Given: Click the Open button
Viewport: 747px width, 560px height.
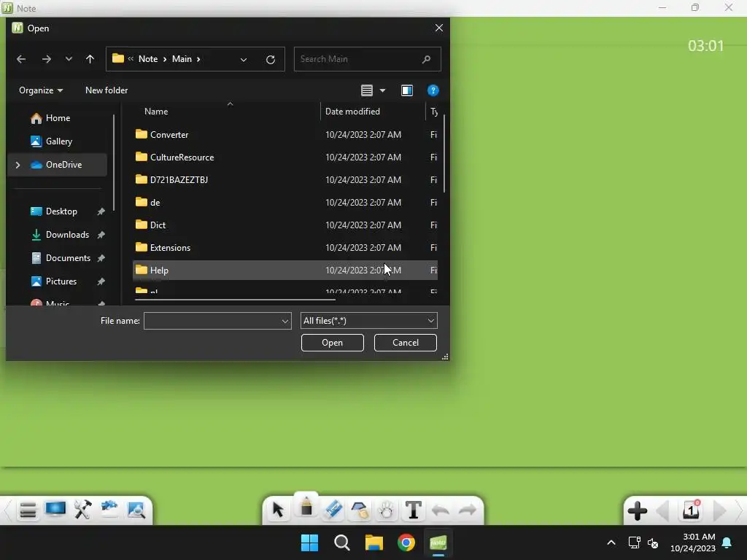Looking at the screenshot, I should coord(332,343).
